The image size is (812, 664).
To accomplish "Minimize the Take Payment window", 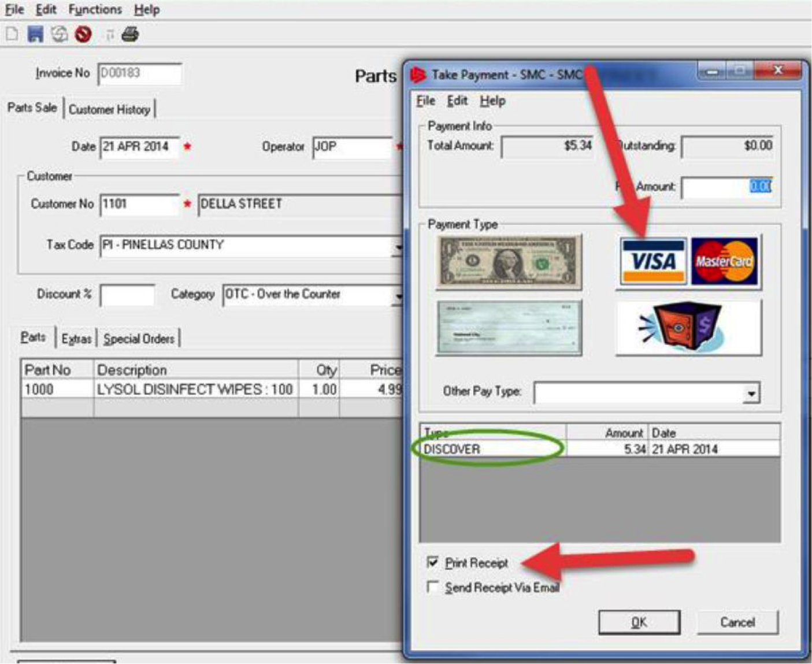I will tap(712, 71).
